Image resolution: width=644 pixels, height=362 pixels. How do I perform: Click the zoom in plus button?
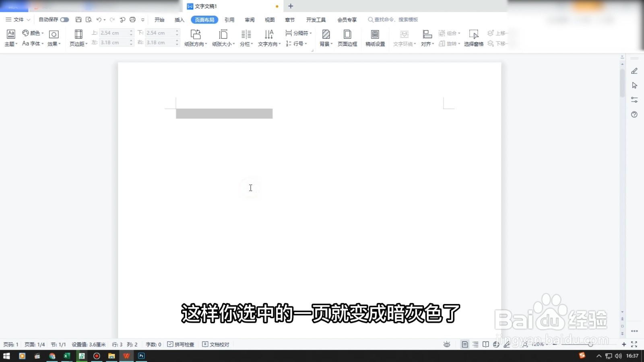tap(624, 344)
